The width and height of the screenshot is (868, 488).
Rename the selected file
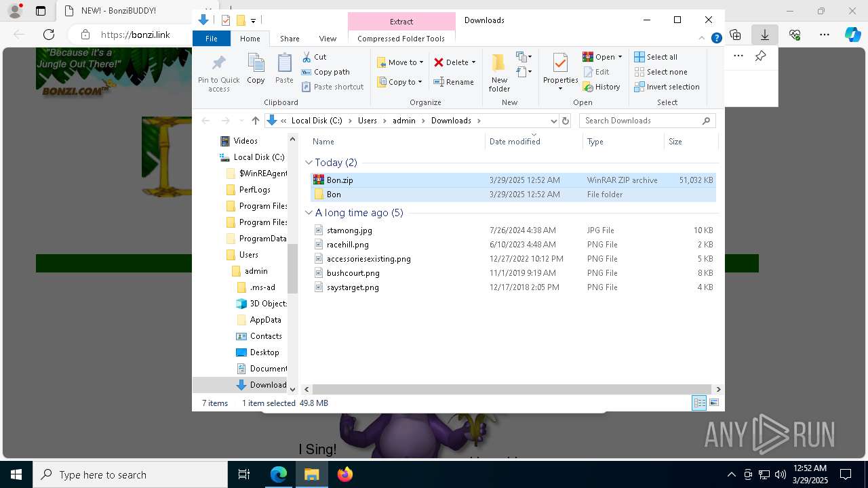click(x=454, y=82)
